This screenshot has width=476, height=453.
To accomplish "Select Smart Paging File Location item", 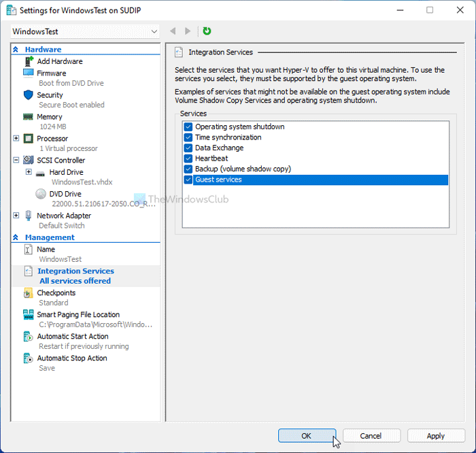I will pyautogui.click(x=78, y=314).
